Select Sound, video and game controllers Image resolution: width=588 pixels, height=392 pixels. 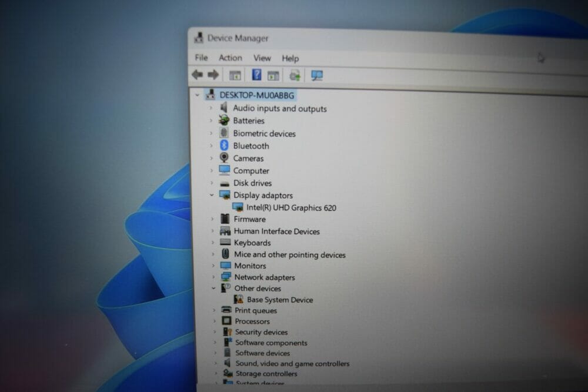pos(292,364)
